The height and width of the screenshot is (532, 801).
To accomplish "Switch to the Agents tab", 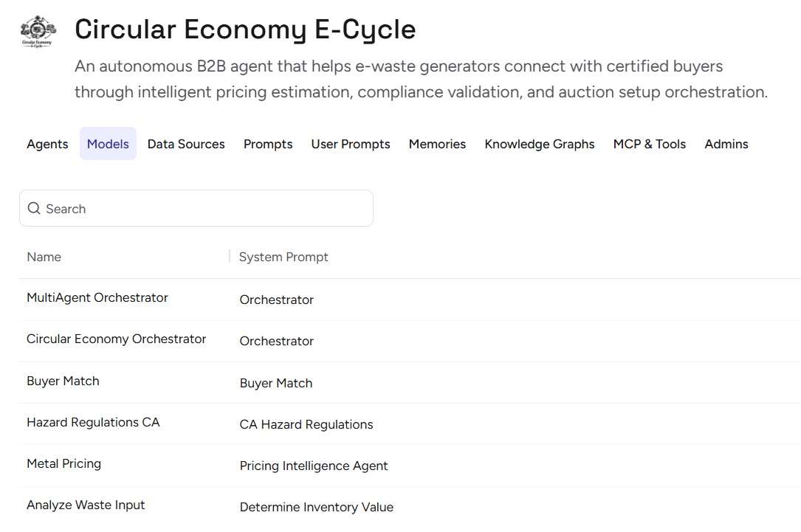I will (47, 144).
